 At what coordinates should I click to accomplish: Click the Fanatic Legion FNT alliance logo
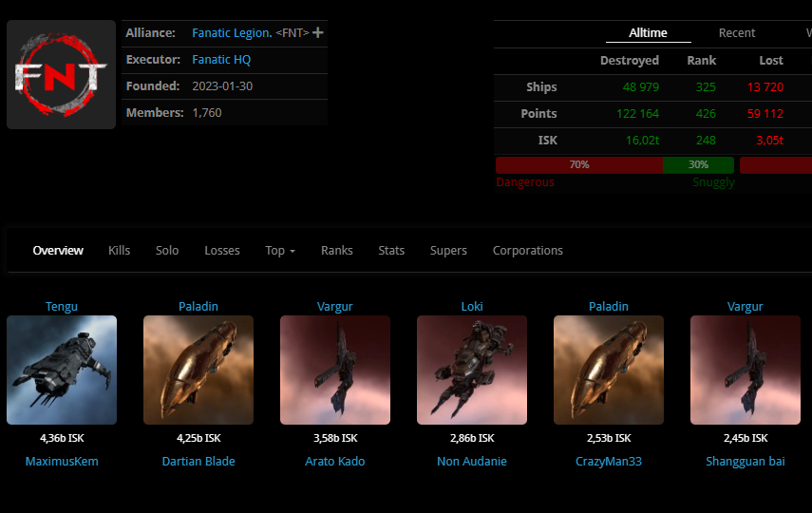click(61, 75)
